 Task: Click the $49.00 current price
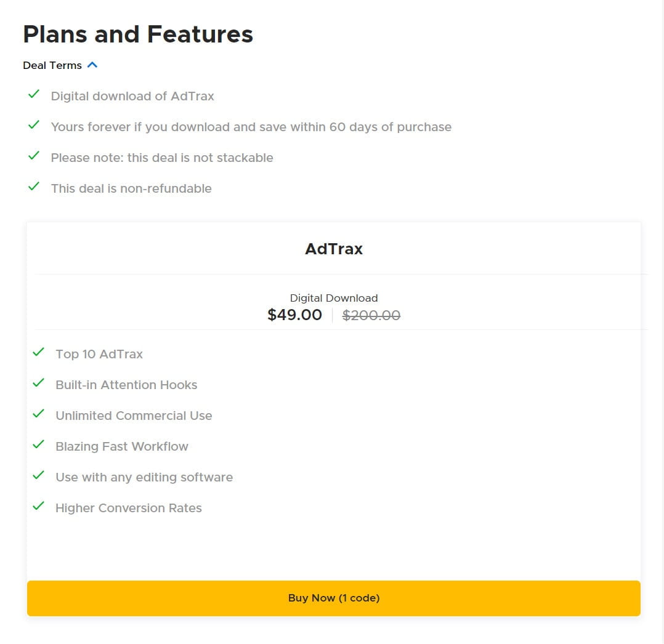click(x=295, y=314)
